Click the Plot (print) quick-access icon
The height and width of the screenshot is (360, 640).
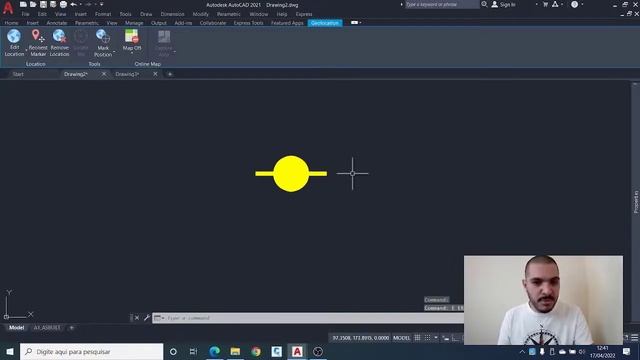63,4
